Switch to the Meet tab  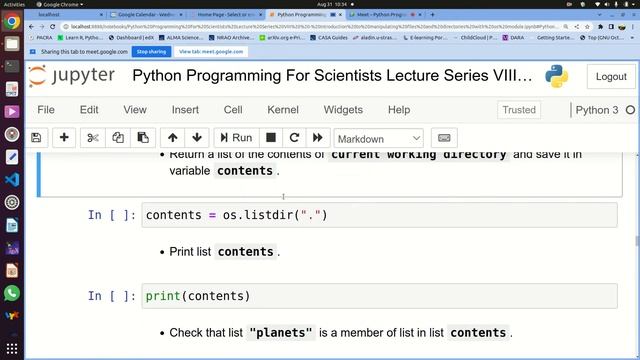[x=386, y=15]
